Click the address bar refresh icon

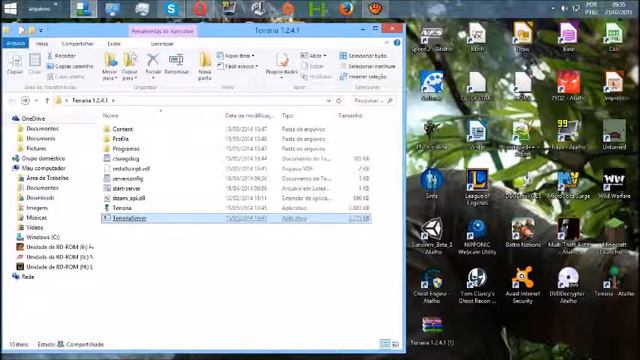(x=339, y=100)
